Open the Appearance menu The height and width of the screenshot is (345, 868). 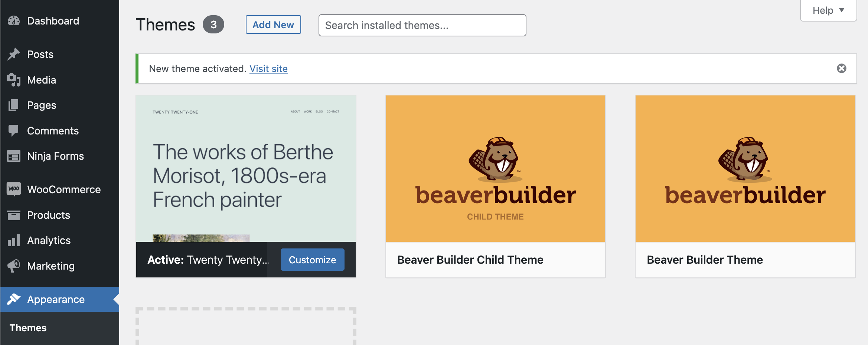coord(56,299)
